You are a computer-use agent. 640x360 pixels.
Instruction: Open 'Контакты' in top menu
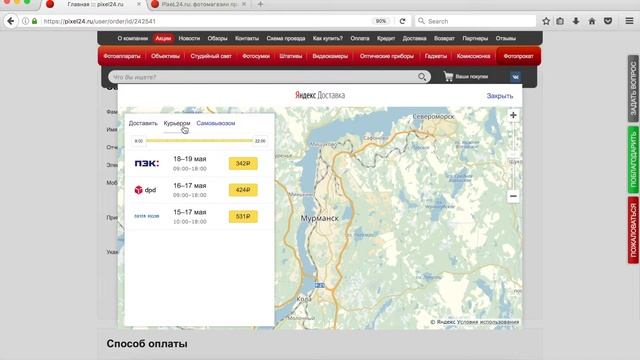[x=247, y=38]
